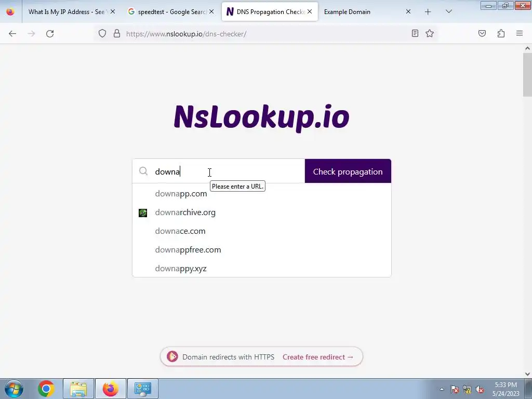Viewport: 532px width, 399px height.
Task: Show hidden system tray icons
Action: [442, 389]
